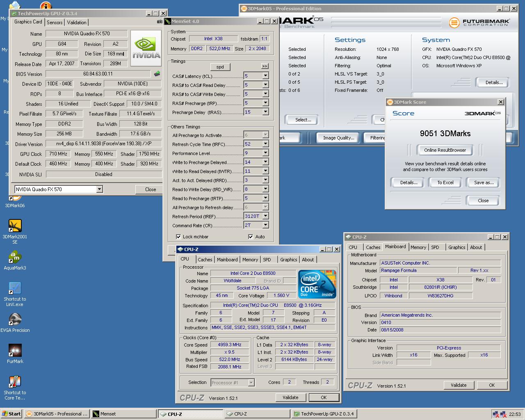Click the Windows Start button
Viewport: 525px width, 420px height.
tap(11, 414)
